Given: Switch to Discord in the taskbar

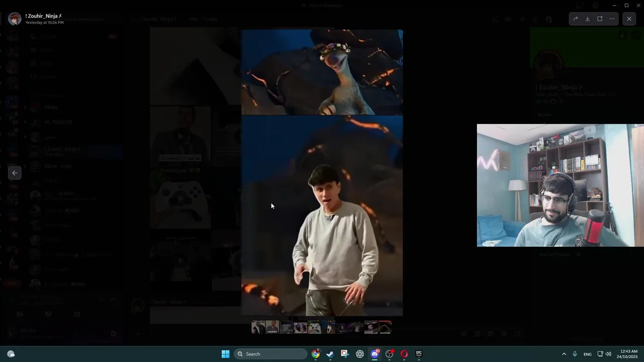Looking at the screenshot, I should 374,354.
